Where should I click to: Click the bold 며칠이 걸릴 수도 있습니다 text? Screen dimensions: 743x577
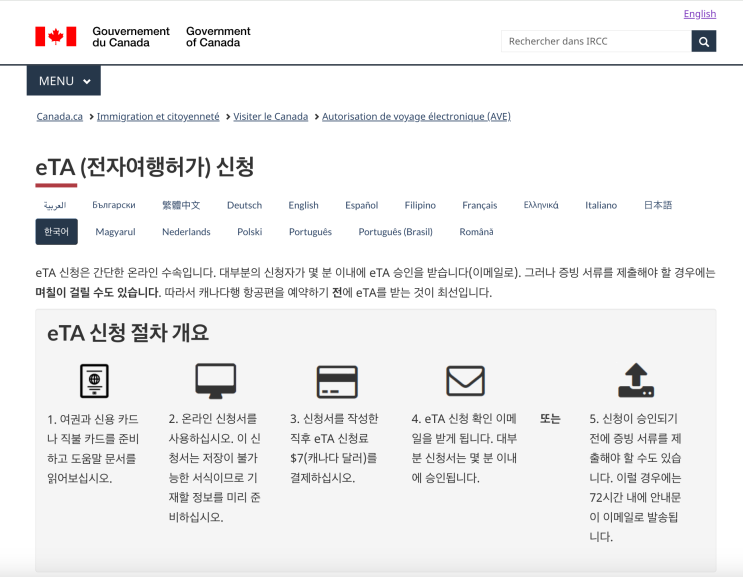98,292
